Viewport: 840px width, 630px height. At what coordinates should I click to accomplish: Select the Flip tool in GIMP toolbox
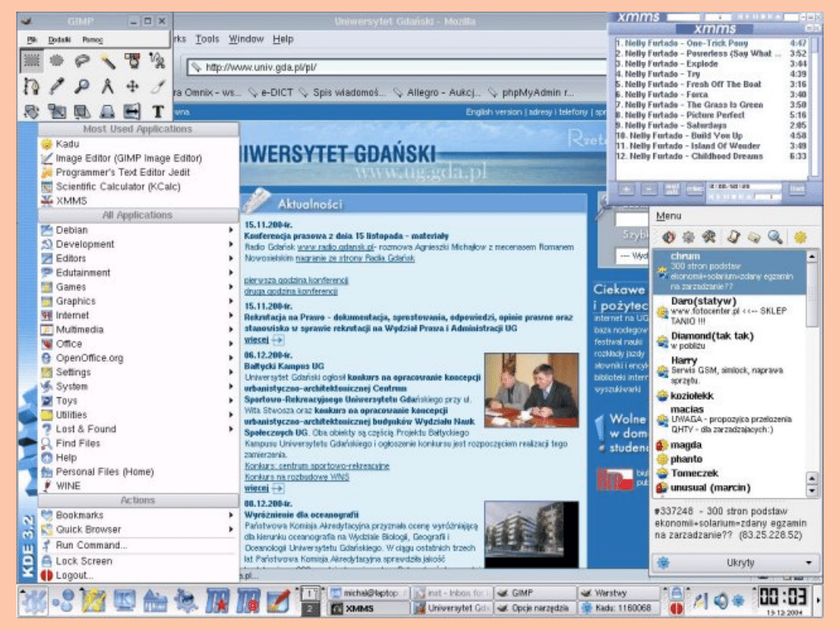(x=132, y=111)
